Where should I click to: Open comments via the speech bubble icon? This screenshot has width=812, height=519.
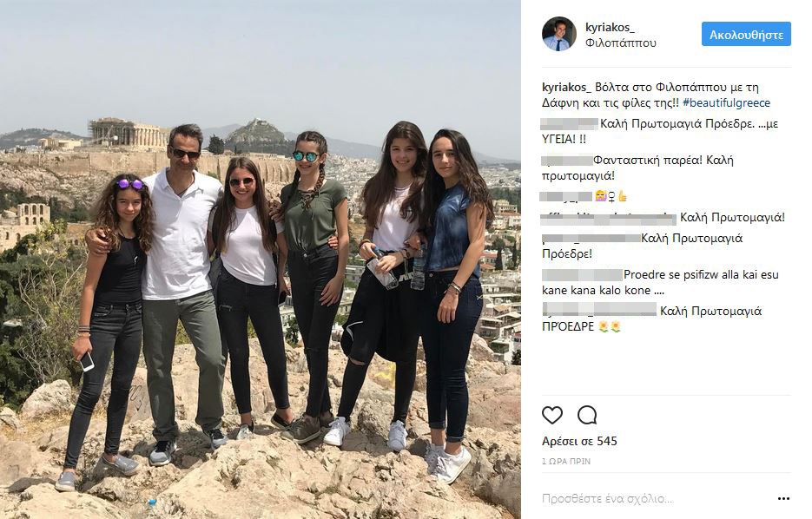587,415
